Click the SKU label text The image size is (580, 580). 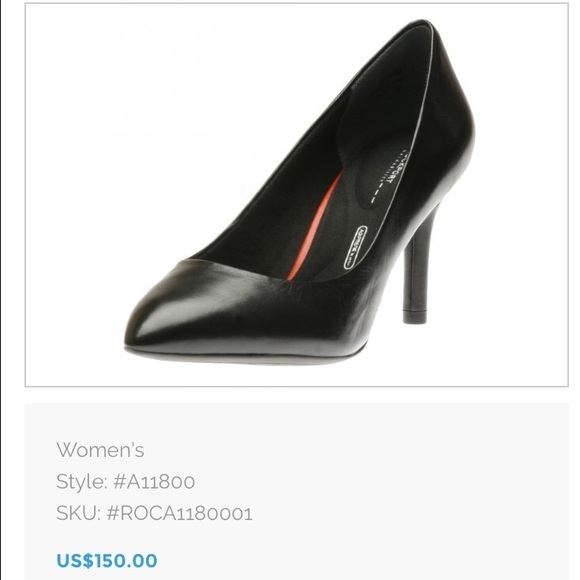[x=78, y=513]
